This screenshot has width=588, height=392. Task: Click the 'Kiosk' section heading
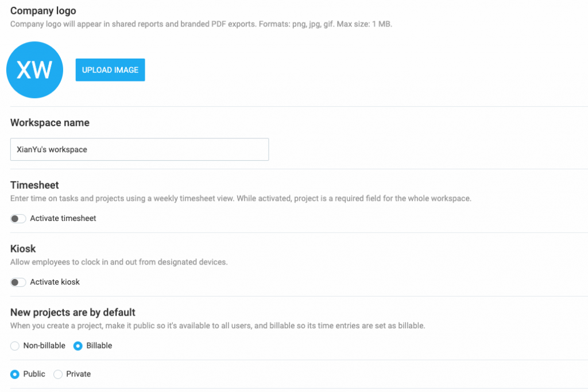click(23, 249)
